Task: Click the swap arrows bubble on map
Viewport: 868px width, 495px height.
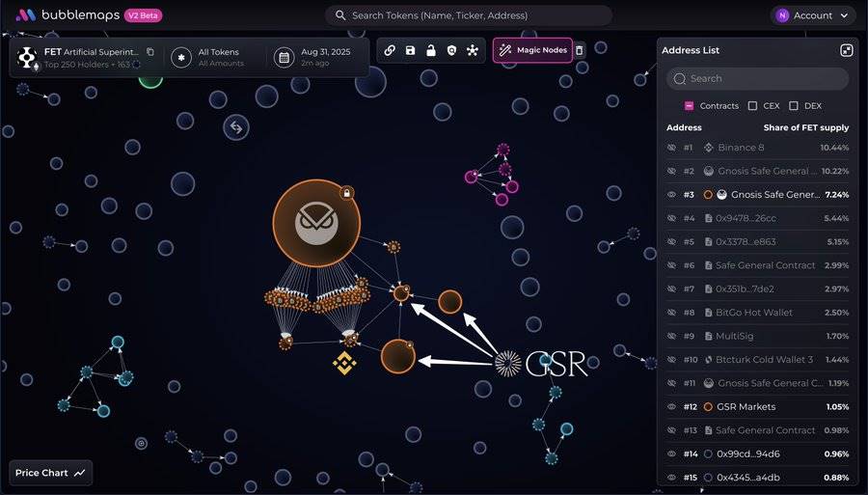Action: click(x=236, y=126)
